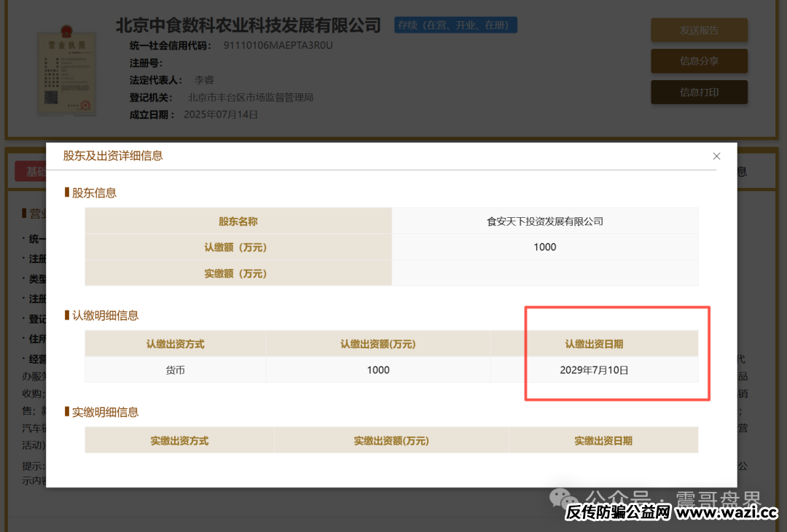Click the 存续 status badge
Image resolution: width=787 pixels, height=532 pixels.
point(455,26)
